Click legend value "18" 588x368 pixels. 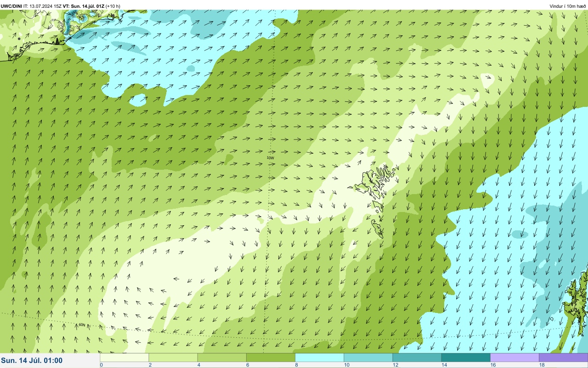tap(542, 365)
